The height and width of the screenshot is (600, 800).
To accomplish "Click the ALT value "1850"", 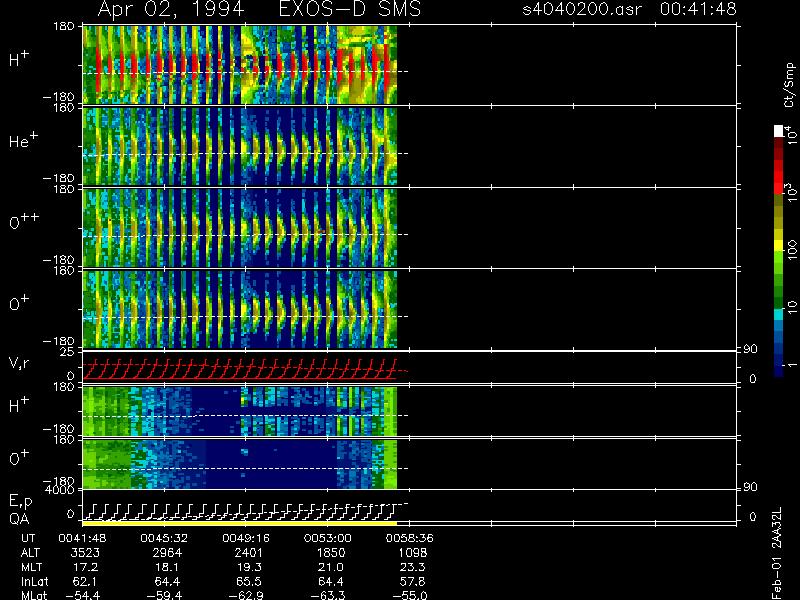I will (x=331, y=553).
